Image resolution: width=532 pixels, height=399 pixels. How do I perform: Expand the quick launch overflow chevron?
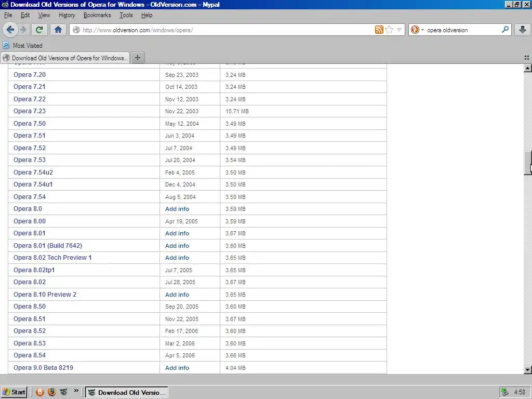76,391
